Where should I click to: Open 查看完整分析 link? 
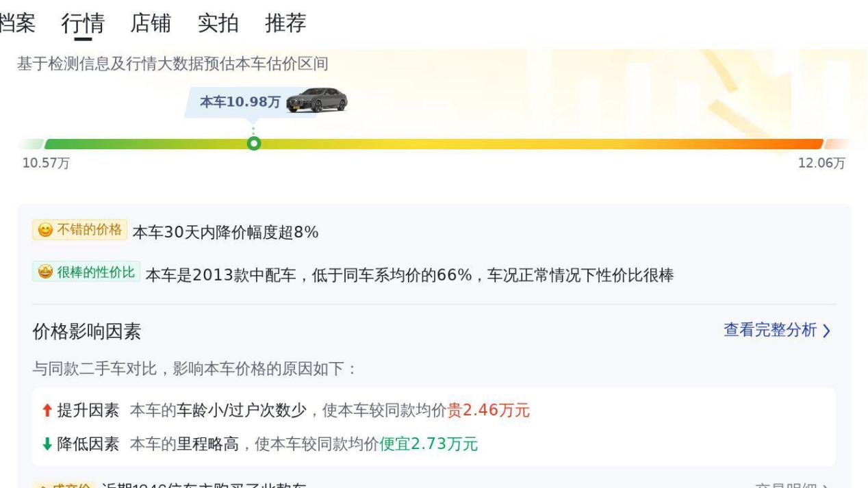click(770, 331)
